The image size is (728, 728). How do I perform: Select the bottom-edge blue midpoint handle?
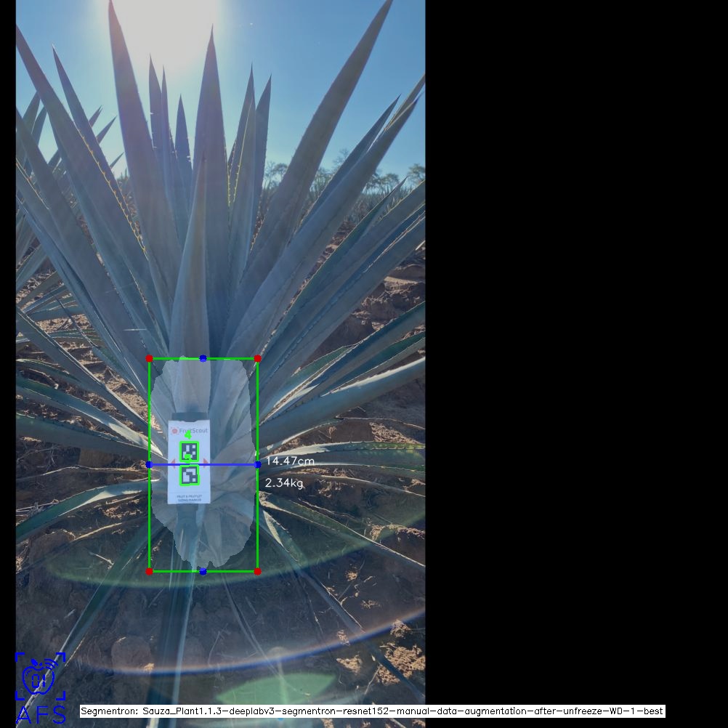203,572
